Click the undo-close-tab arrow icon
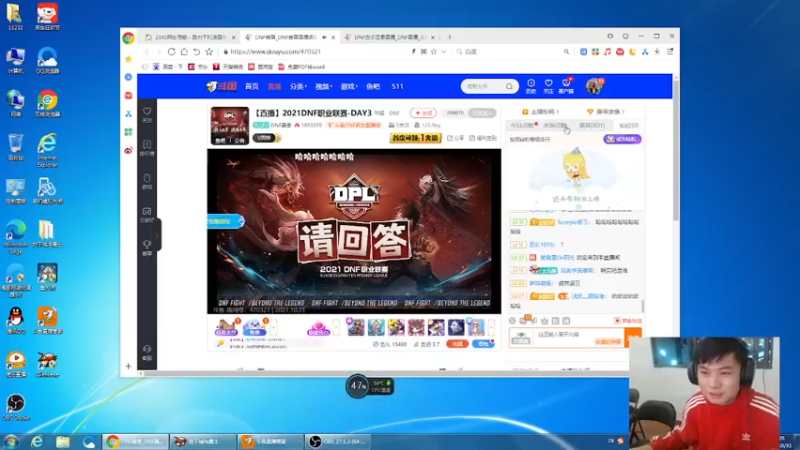Screen dimensions: 800x450 click(x=196, y=52)
